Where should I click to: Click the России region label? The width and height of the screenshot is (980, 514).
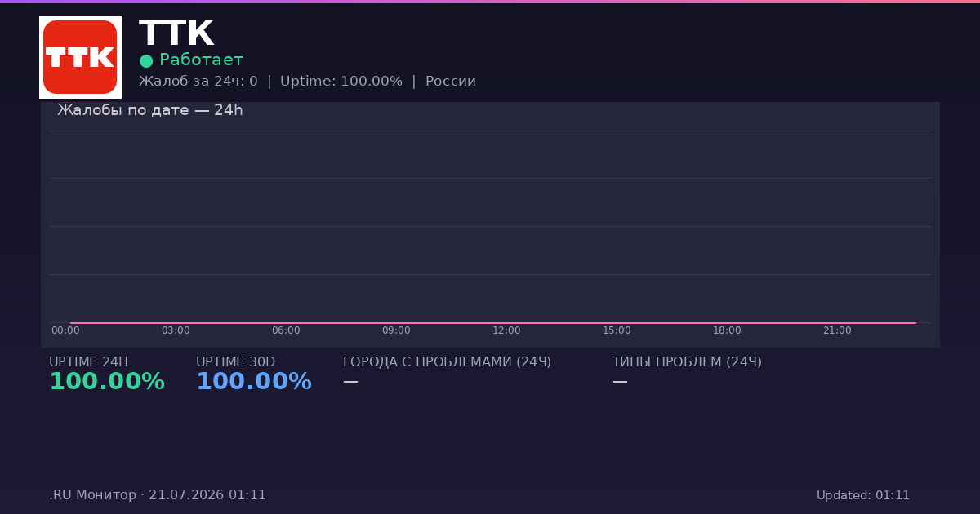[451, 82]
